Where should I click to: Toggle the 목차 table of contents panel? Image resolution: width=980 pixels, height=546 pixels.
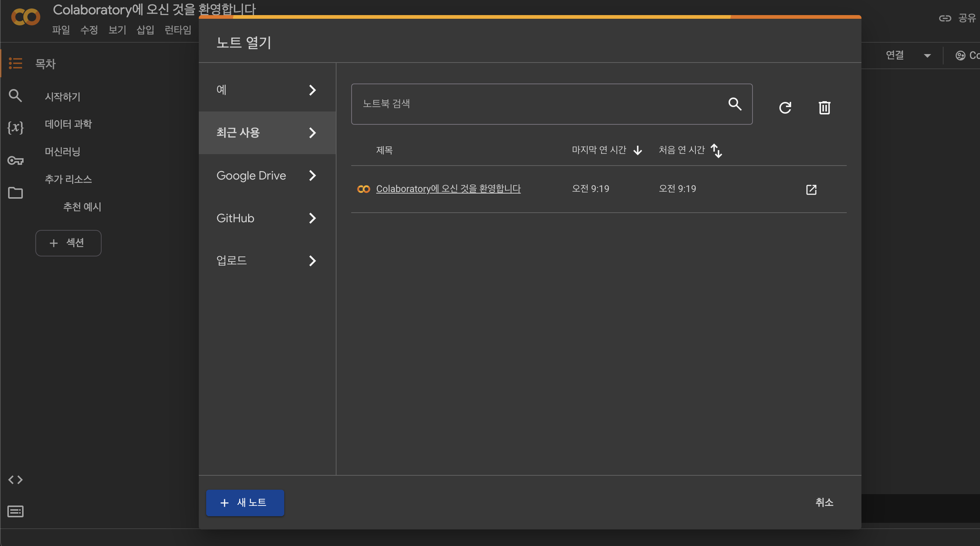tap(15, 63)
